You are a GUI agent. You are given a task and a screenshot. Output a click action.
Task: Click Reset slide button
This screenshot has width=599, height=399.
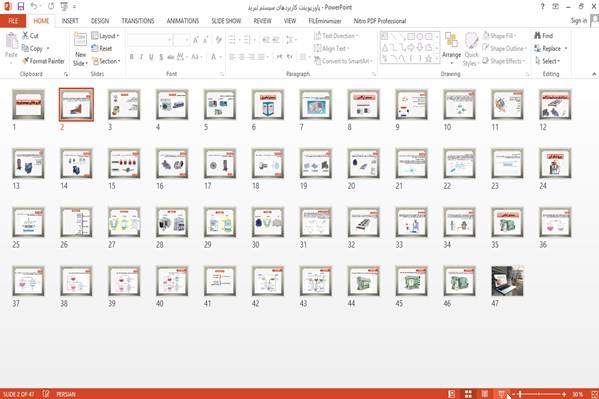(102, 49)
